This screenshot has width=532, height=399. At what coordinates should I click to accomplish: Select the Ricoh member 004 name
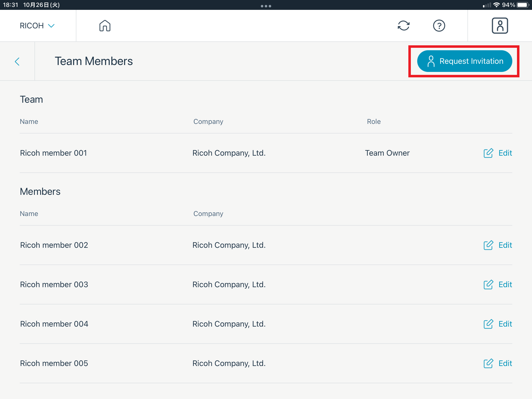[x=54, y=324]
